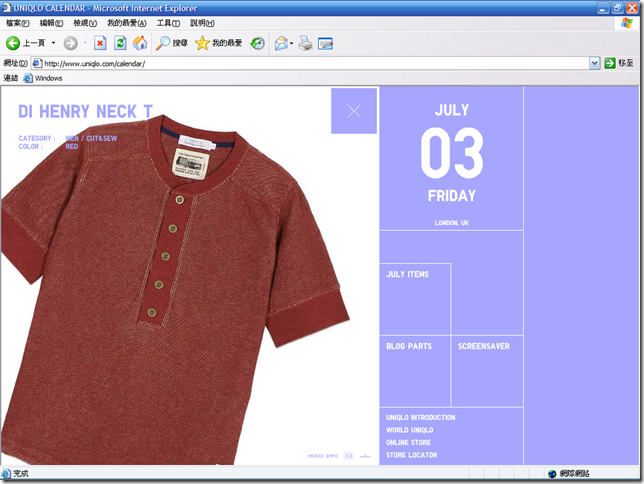Viewport: 644px width, 484px height.
Task: Click the sound equalizer icon
Action: (365, 456)
